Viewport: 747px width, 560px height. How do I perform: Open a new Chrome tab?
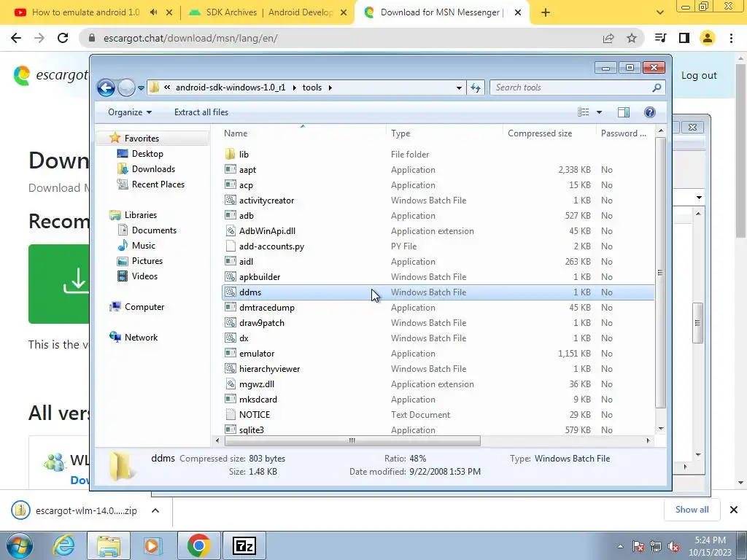pyautogui.click(x=546, y=13)
